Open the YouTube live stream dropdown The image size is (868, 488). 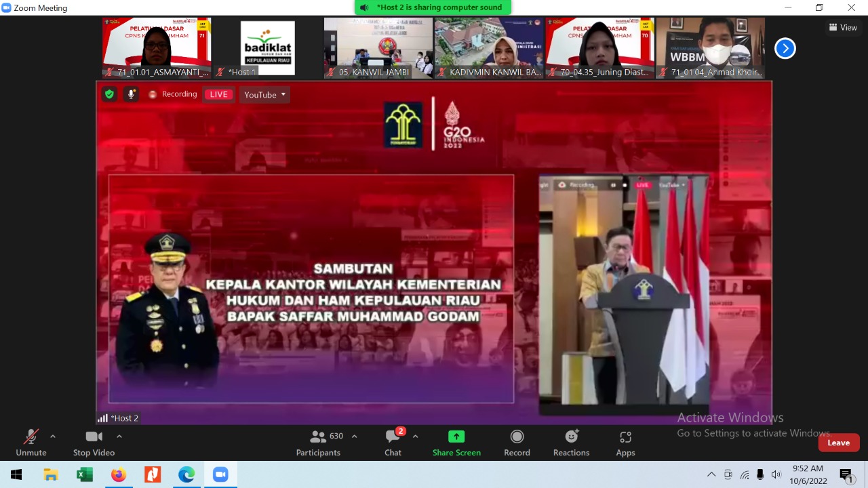pos(264,94)
